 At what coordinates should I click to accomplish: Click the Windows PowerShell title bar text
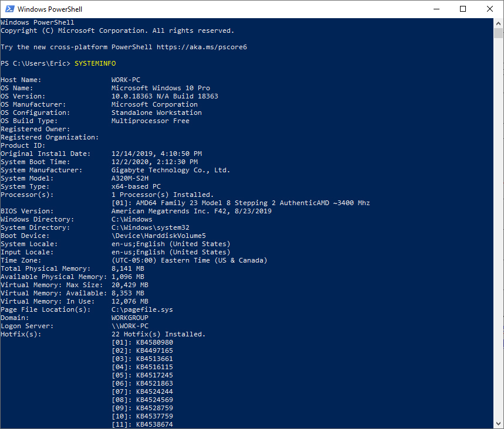tap(52, 9)
